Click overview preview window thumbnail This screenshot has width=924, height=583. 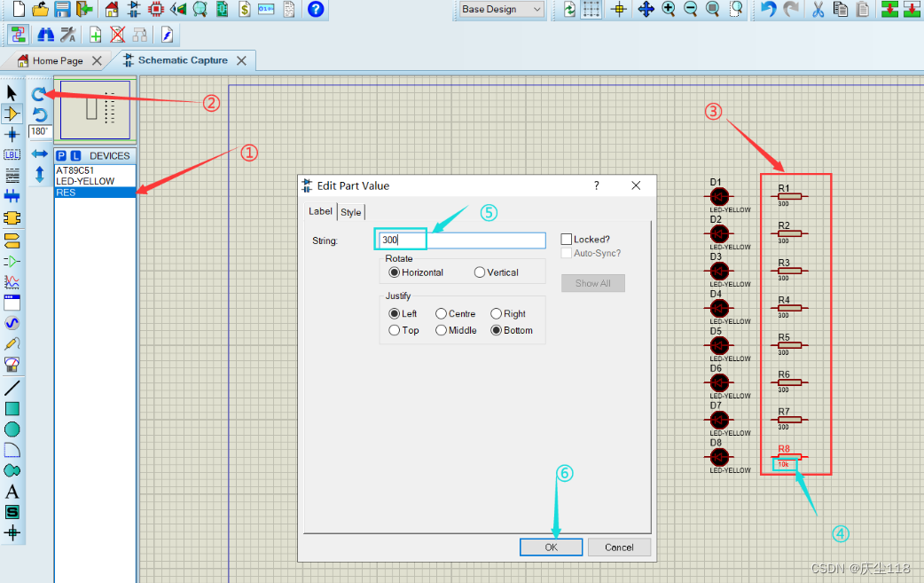[x=96, y=110]
